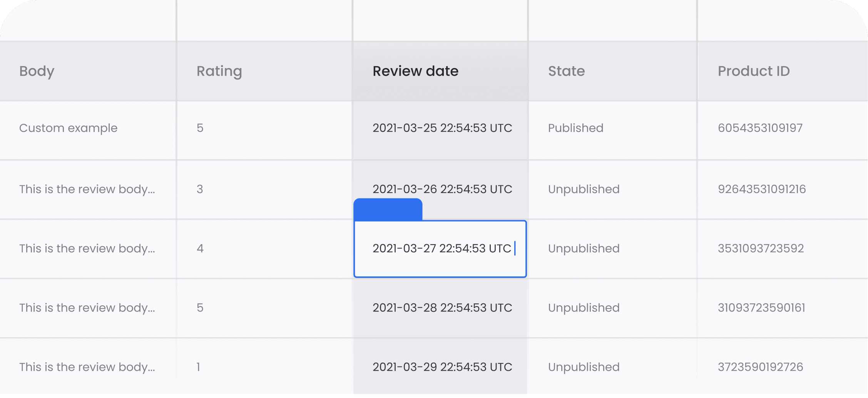
Task: Click the Product ID column header
Action: (783, 71)
